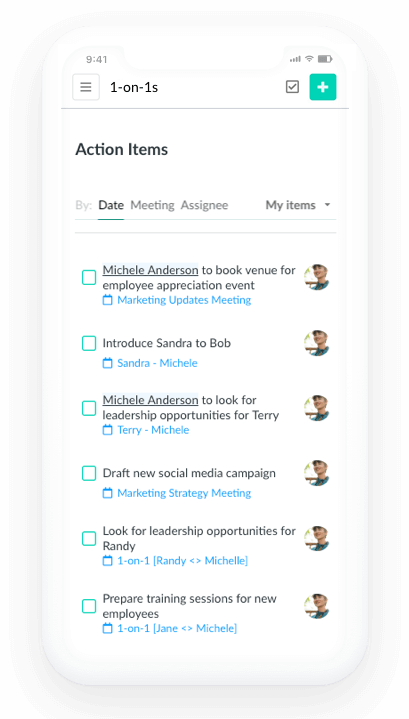Mark Prepare training sessions item complete

89,606
